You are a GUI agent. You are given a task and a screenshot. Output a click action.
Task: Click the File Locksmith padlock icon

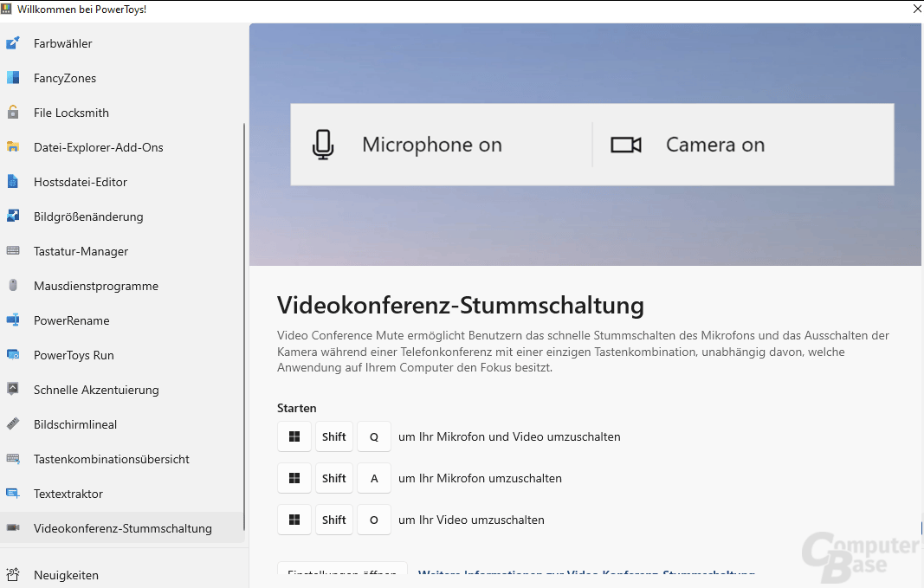tap(13, 112)
